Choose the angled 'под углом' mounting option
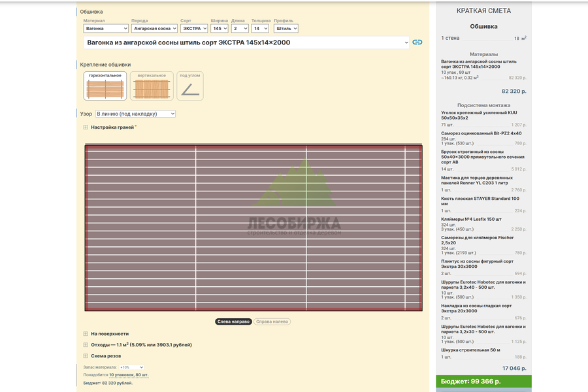This screenshot has height=392, width=588. 190,86
